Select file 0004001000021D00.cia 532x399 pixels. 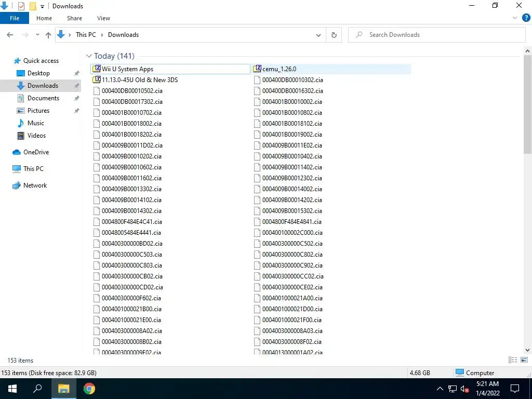[288, 309]
